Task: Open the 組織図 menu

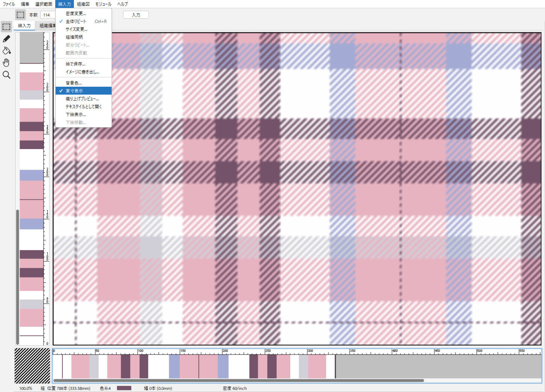Action: (83, 4)
